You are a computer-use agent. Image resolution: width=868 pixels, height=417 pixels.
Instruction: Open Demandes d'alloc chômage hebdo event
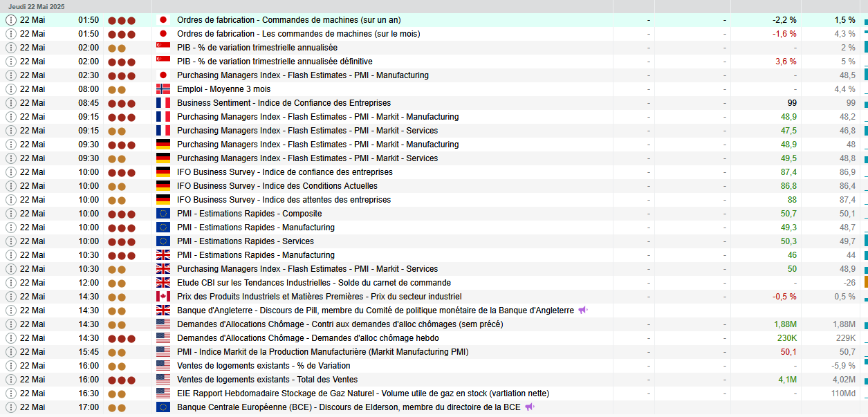coord(308,338)
